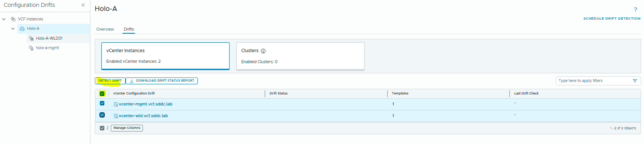This screenshot has width=644, height=144.
Task: Collapse the VCF Instances tree node
Action: coord(4,19)
